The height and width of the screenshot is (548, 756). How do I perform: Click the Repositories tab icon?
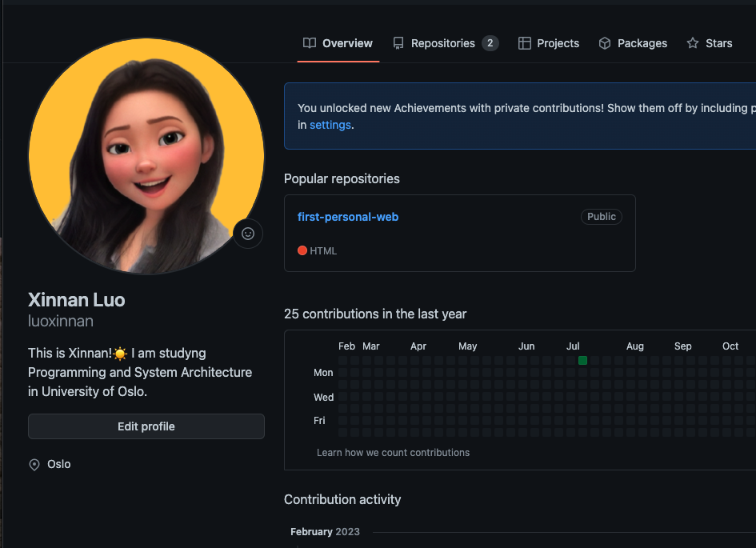point(398,43)
